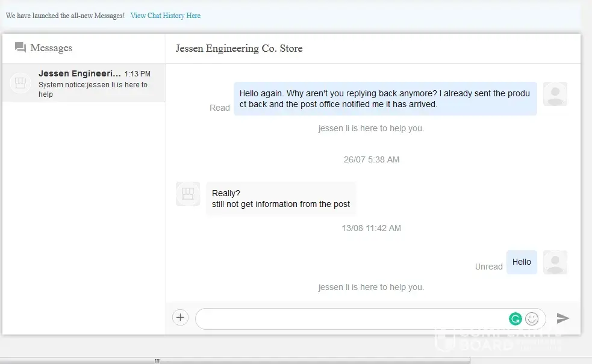Click the Messages panel heading
The width and height of the screenshot is (592, 364).
[51, 48]
